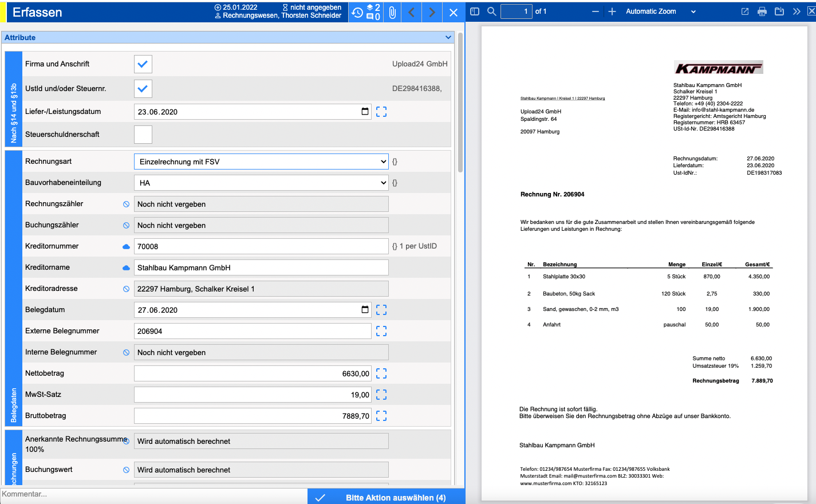The width and height of the screenshot is (816, 504).
Task: Click 'DE298416388,' value text in form
Action: point(417,89)
